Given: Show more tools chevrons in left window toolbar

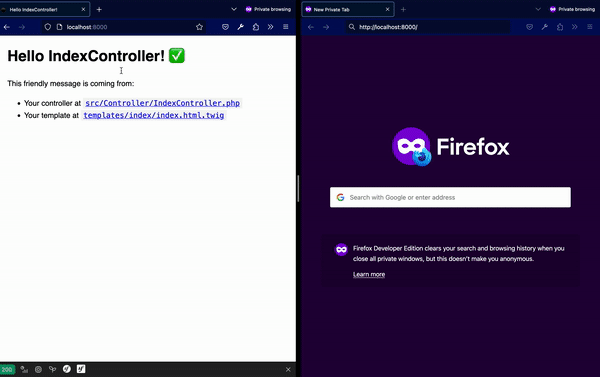Looking at the screenshot, I should [x=271, y=27].
